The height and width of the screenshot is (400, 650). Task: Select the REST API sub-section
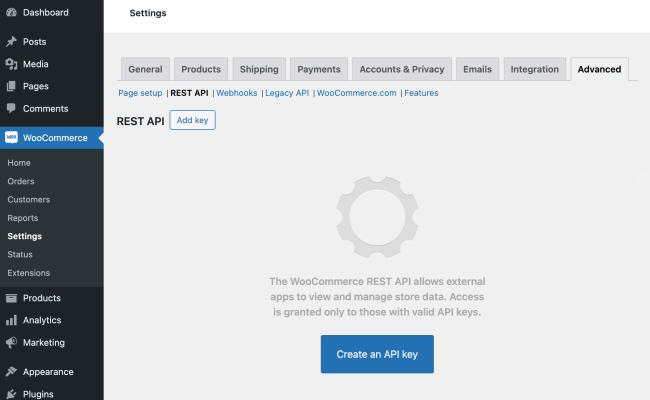click(x=189, y=93)
